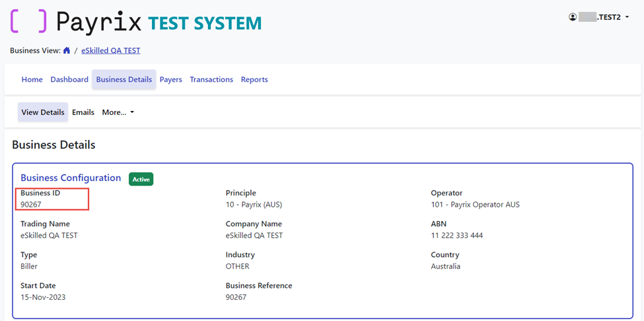Click the Start Date value 15-Nov-2023
This screenshot has height=321, width=644.
[x=43, y=297]
